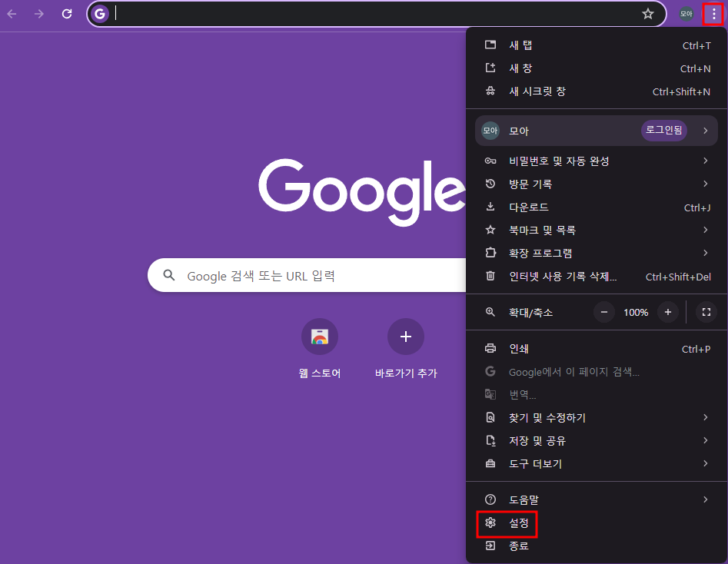The width and height of the screenshot is (728, 564).
Task: Select 번역 translate option
Action: pos(597,394)
